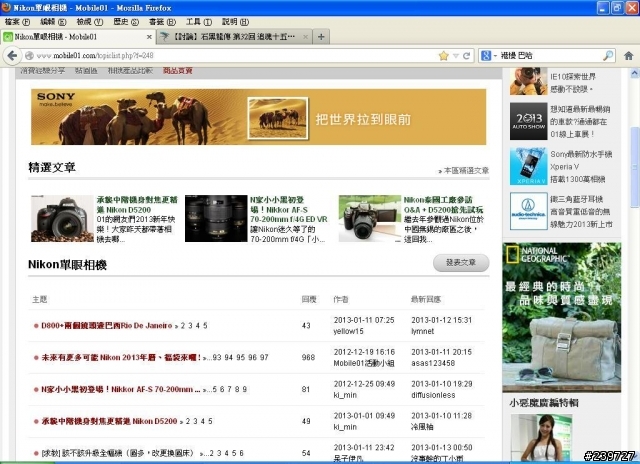Click the 2013 Auto Show sidebar thumbnail
Viewport: 640px width, 464px height.
point(528,121)
